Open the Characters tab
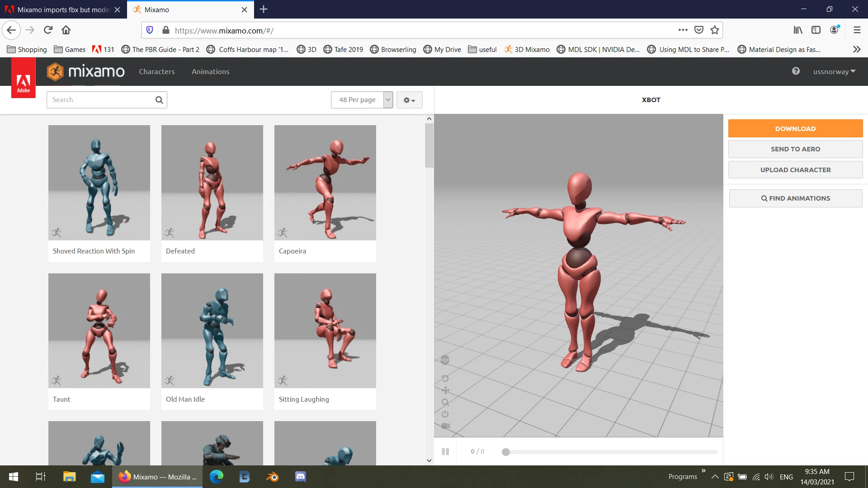This screenshot has height=488, width=868. click(x=156, y=71)
